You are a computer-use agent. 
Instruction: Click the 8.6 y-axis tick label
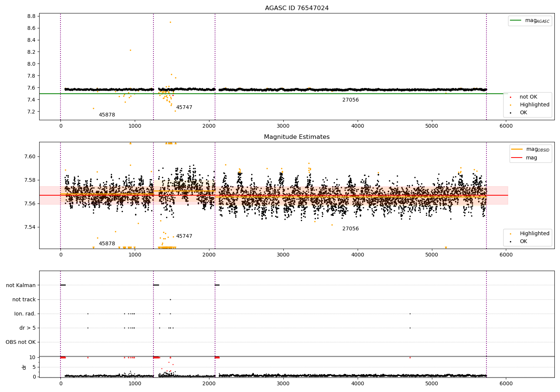[x=31, y=28]
